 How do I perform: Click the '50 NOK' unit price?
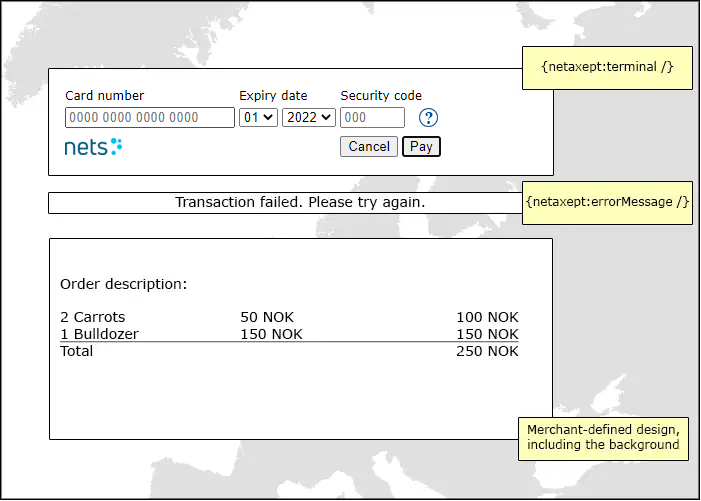pyautogui.click(x=267, y=317)
